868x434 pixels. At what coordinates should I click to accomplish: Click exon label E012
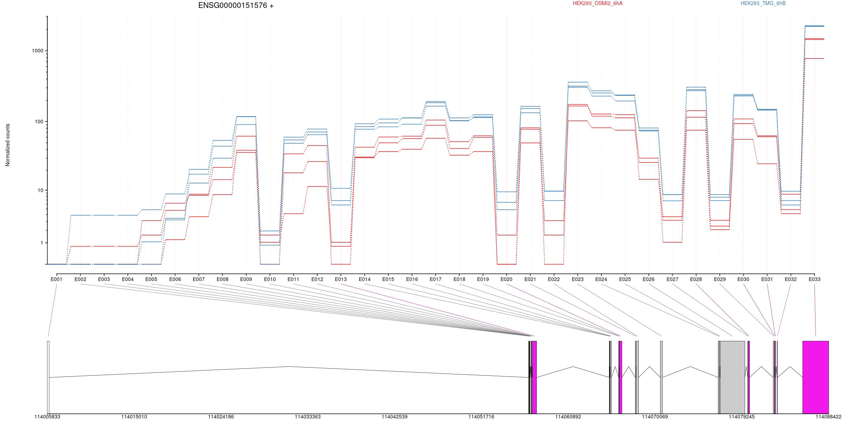[x=317, y=279]
